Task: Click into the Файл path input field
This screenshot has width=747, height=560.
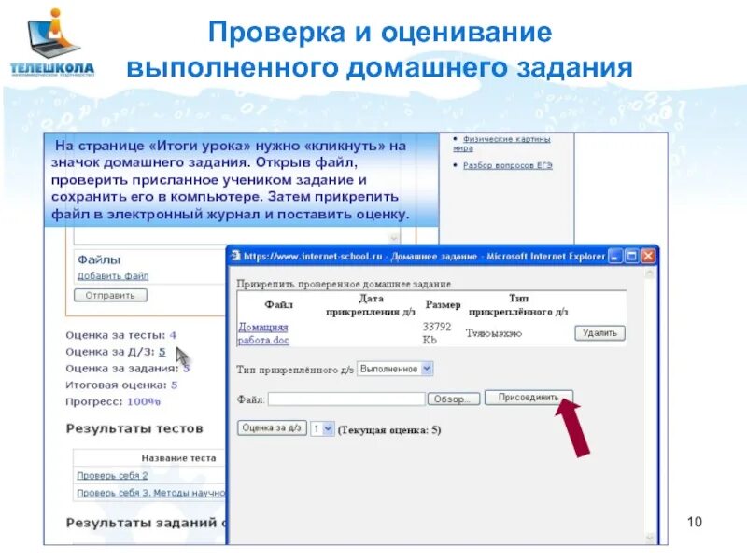Action: 346,399
